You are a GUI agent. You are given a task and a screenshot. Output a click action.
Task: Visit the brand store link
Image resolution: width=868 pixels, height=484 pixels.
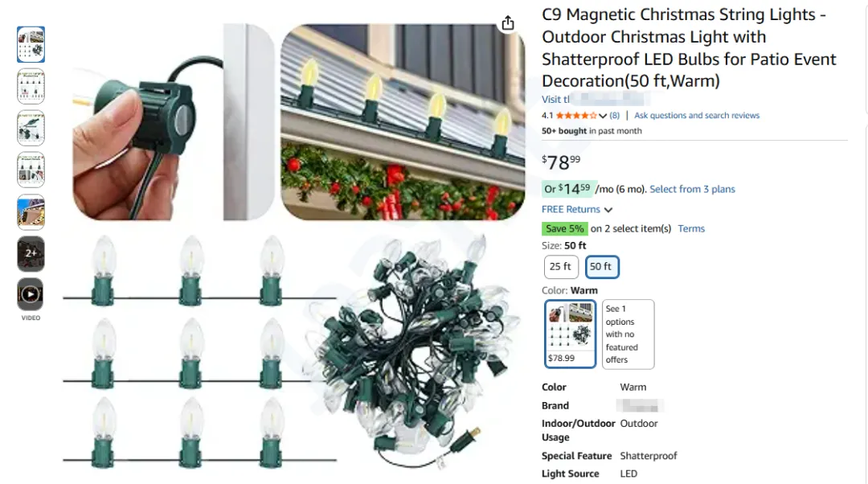point(594,99)
